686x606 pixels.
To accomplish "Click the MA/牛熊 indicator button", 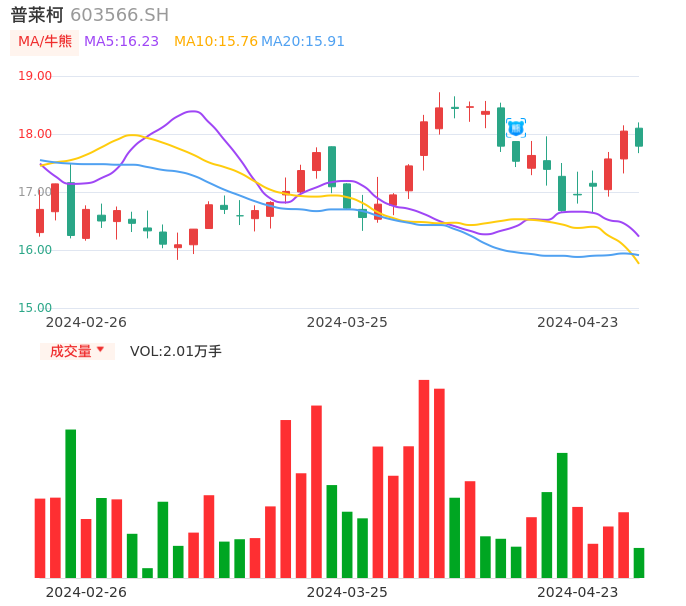I will click(45, 42).
